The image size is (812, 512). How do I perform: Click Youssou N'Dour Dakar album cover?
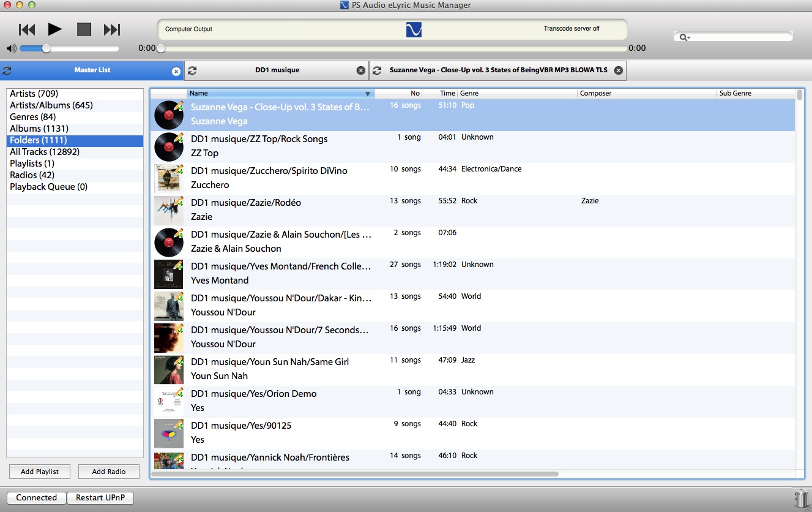click(x=169, y=306)
